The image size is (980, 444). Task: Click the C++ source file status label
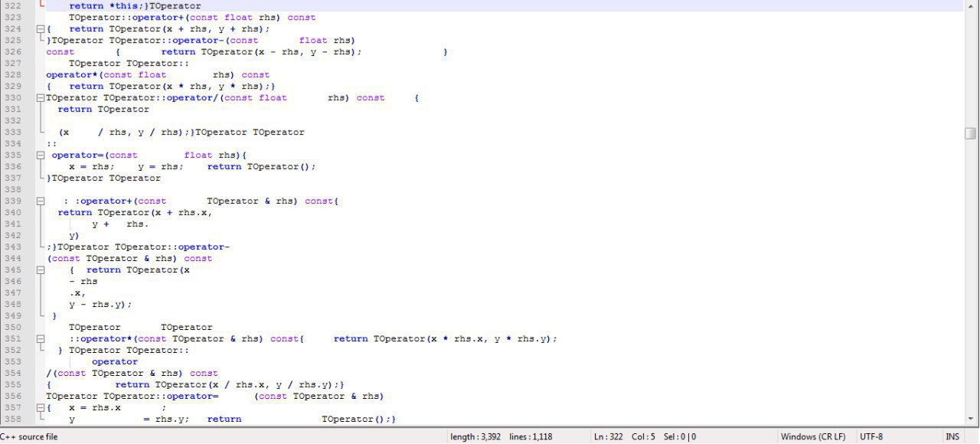click(x=29, y=436)
